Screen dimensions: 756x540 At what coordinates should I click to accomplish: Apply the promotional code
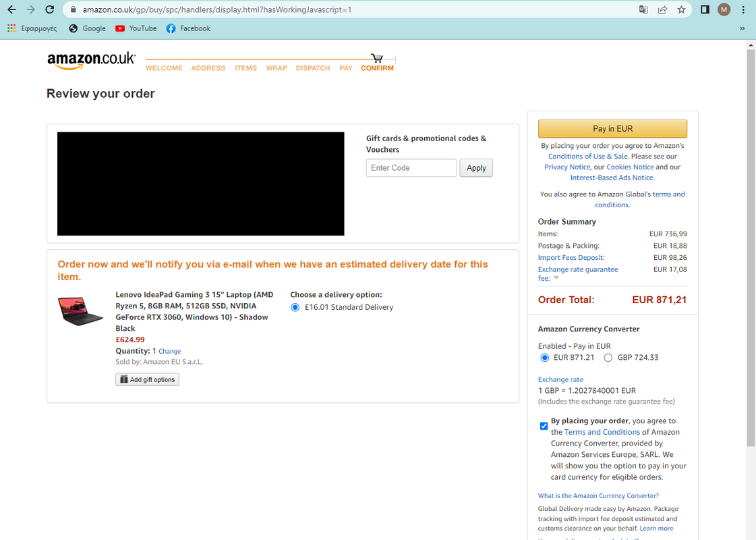coord(476,168)
